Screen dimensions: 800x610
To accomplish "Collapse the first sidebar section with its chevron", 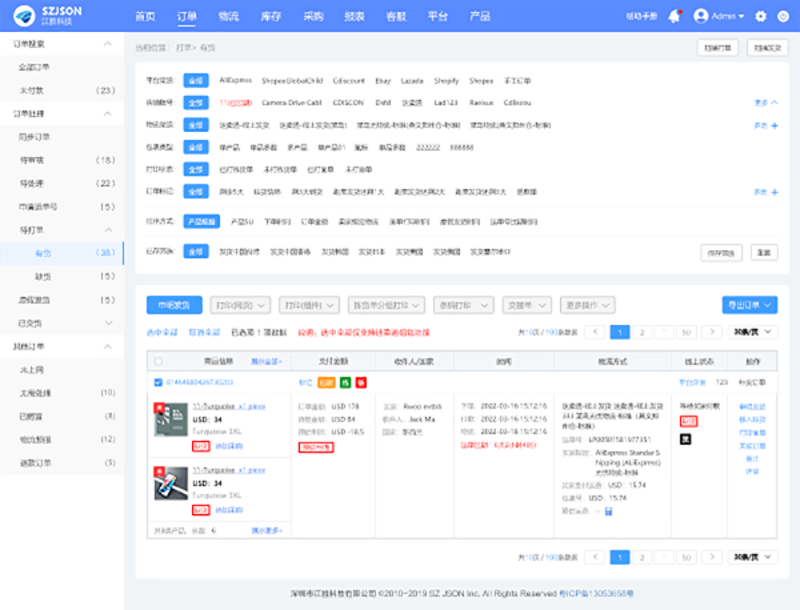I will pos(108,44).
